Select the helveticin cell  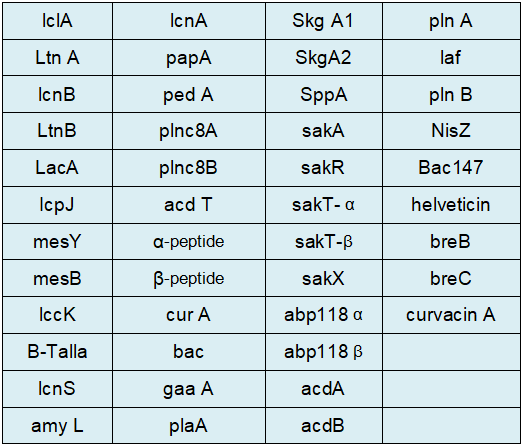click(x=451, y=205)
